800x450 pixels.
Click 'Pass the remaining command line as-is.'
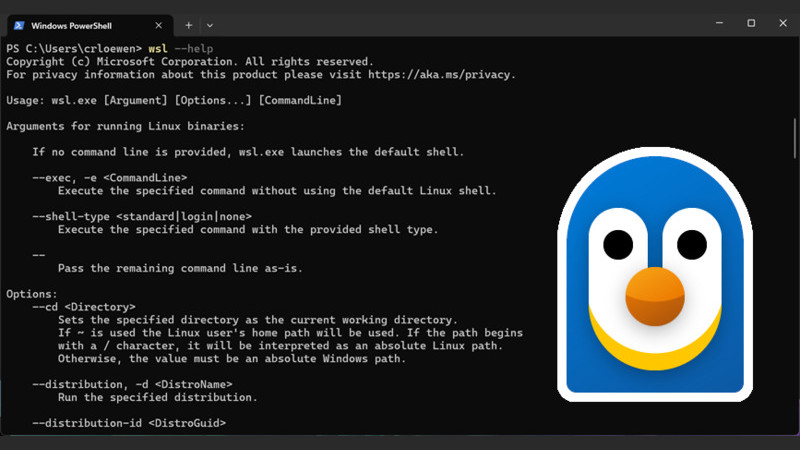point(180,268)
